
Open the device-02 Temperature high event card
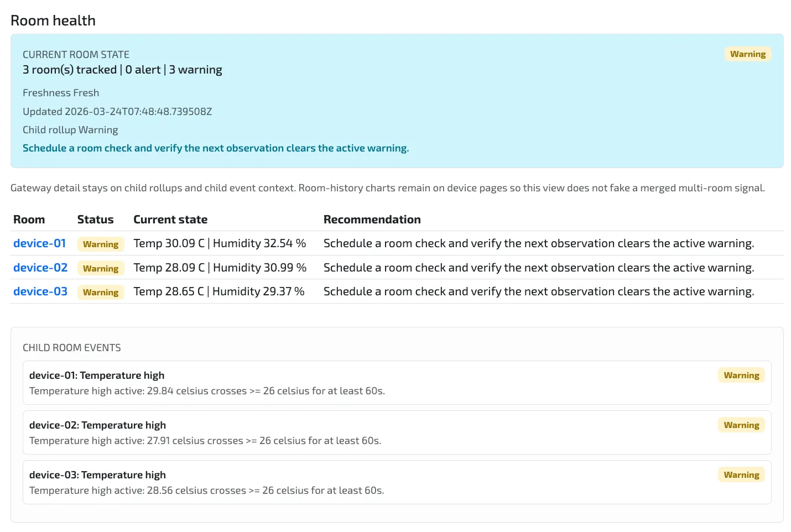click(396, 432)
